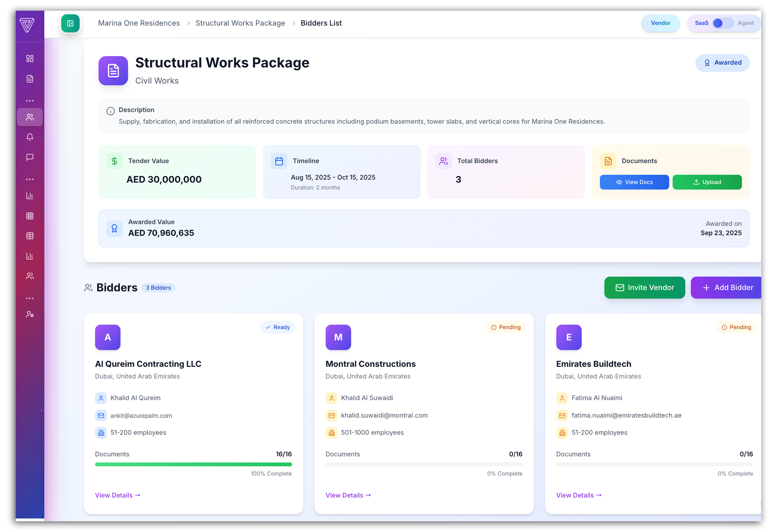Image resolution: width=777 pixels, height=532 pixels.
Task: Open the documents icon in sidebar
Action: pyautogui.click(x=30, y=79)
